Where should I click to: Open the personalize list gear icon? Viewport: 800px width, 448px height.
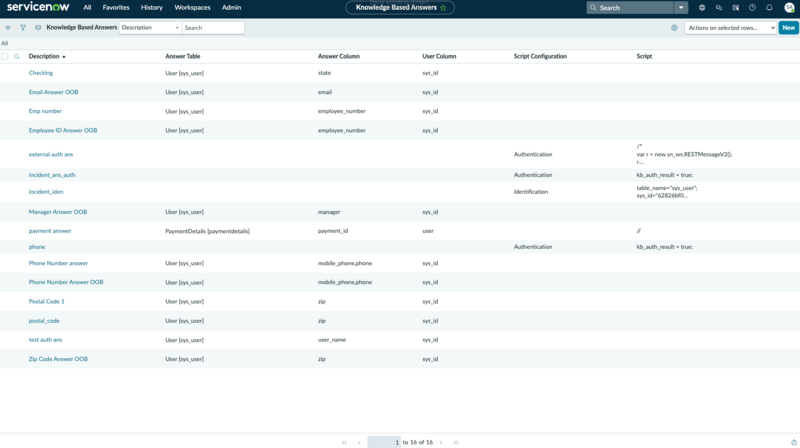click(674, 28)
